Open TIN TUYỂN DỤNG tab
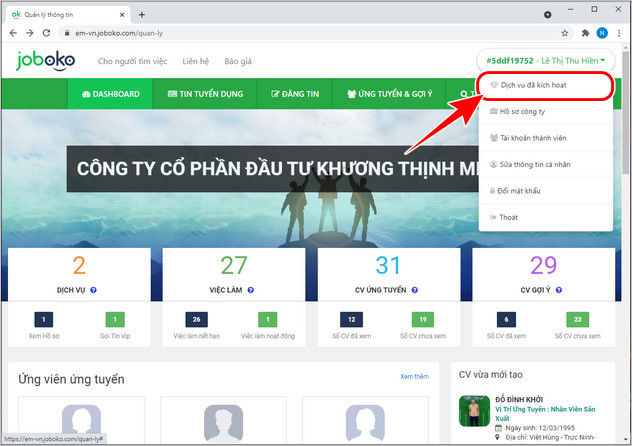 point(205,94)
